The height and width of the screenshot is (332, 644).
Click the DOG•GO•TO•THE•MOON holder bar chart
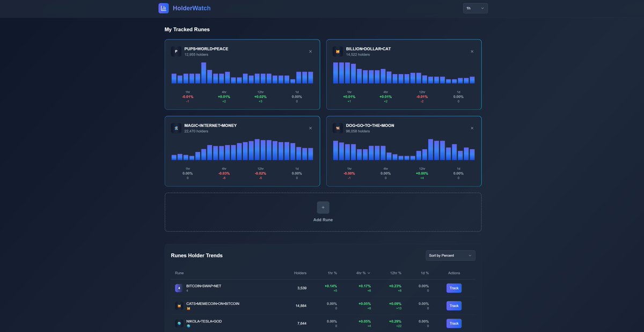point(404,150)
